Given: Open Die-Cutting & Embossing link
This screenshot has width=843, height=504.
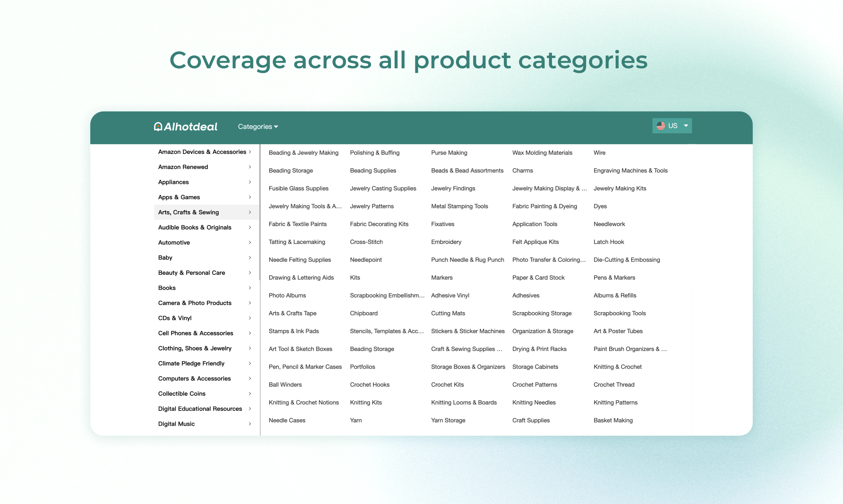Looking at the screenshot, I should coord(627,260).
